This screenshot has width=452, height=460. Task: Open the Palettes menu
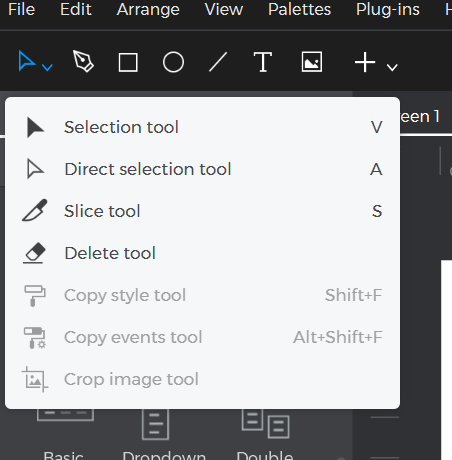point(299,9)
